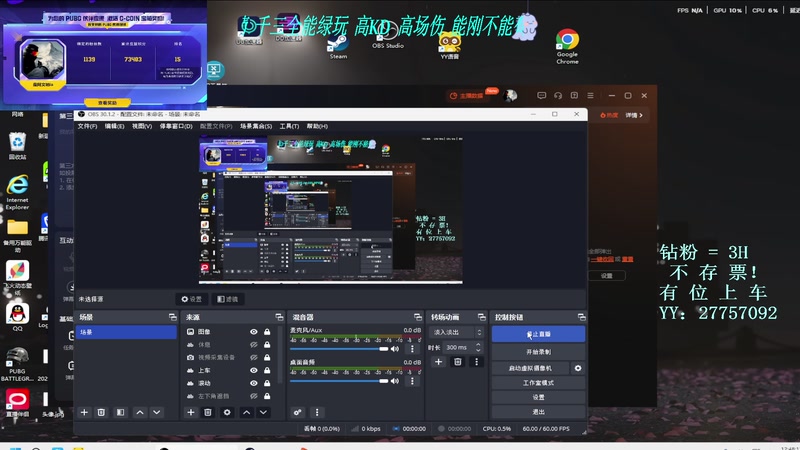Move scene up with Scenes up chevron

[x=140, y=412]
